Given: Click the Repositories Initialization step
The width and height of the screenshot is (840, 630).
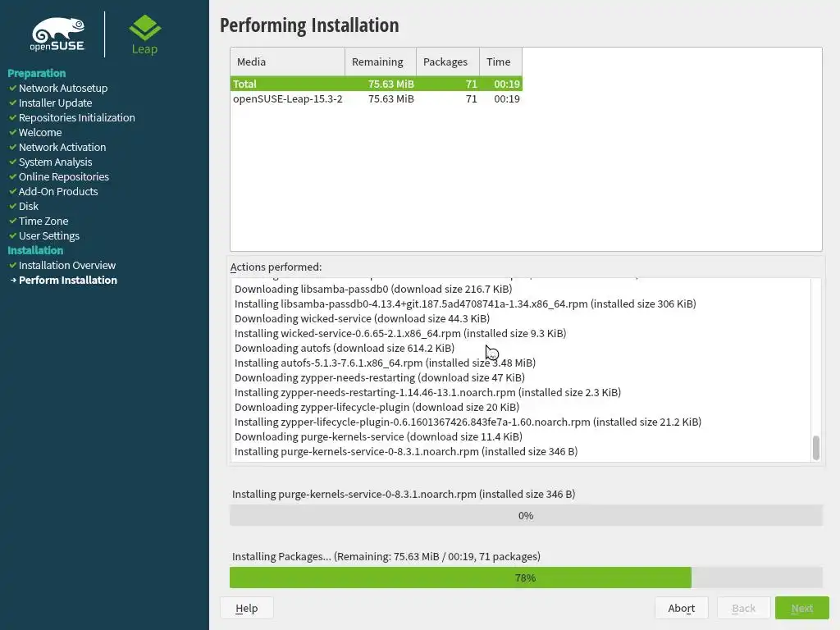Looking at the screenshot, I should pos(76,117).
